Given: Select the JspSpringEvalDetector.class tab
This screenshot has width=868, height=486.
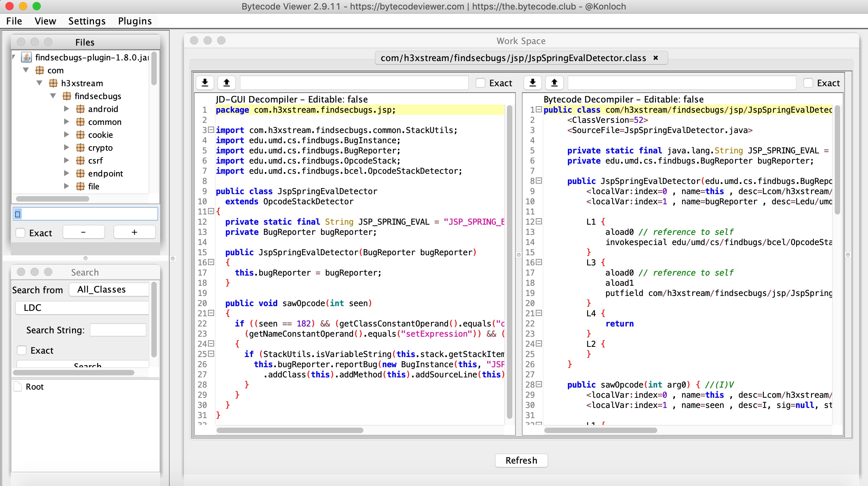Looking at the screenshot, I should click(513, 58).
